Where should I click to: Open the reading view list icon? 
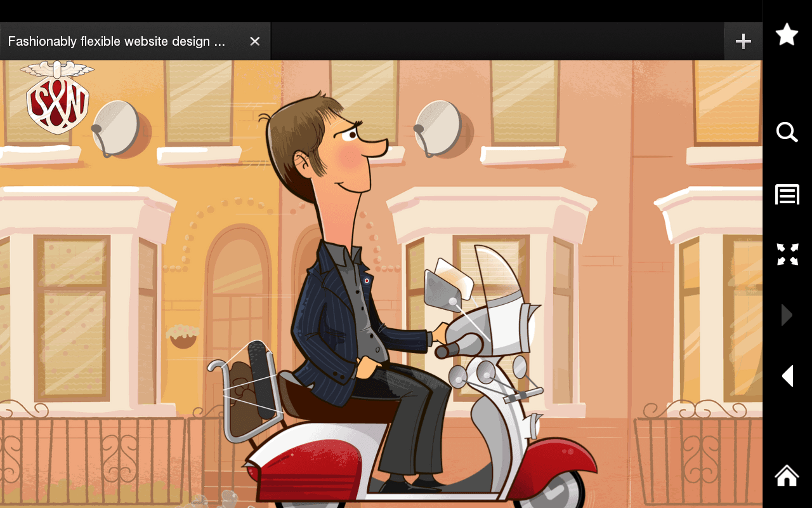[787, 194]
